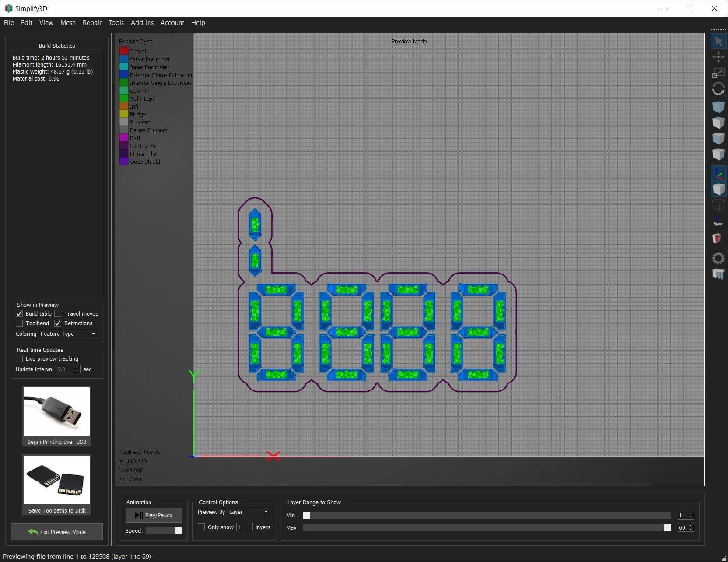Tick the Only show layers checkbox

coord(201,527)
